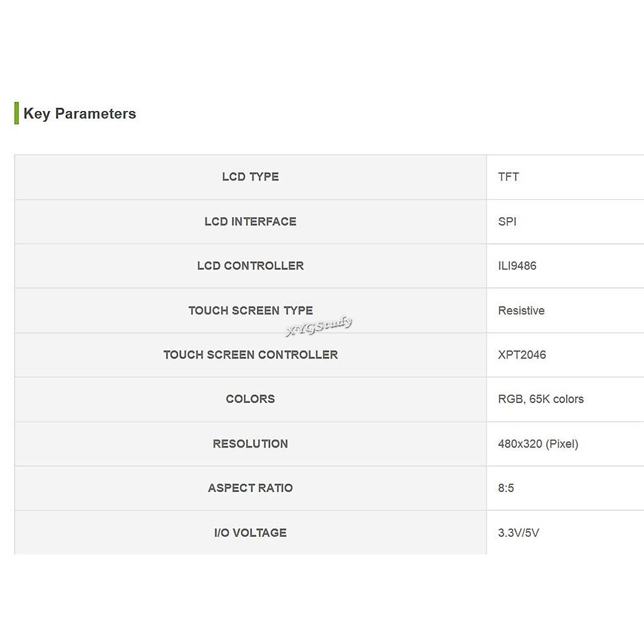Image resolution: width=644 pixels, height=644 pixels.
Task: Click the "SPI" interface value
Action: point(507,222)
